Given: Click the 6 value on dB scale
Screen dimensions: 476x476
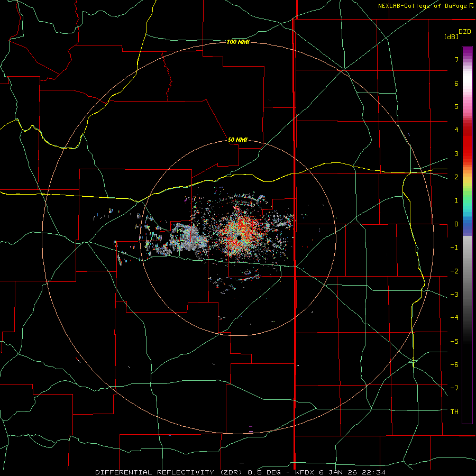Looking at the screenshot, I should coord(456,83).
